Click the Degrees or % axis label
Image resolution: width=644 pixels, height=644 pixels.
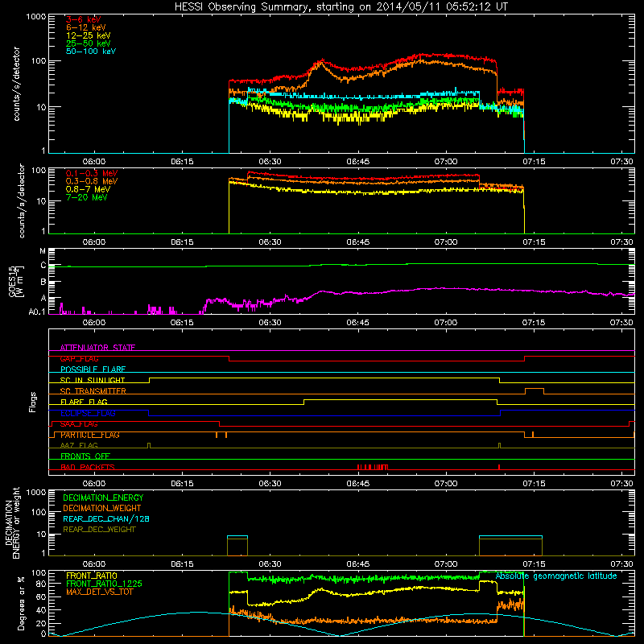21,603
